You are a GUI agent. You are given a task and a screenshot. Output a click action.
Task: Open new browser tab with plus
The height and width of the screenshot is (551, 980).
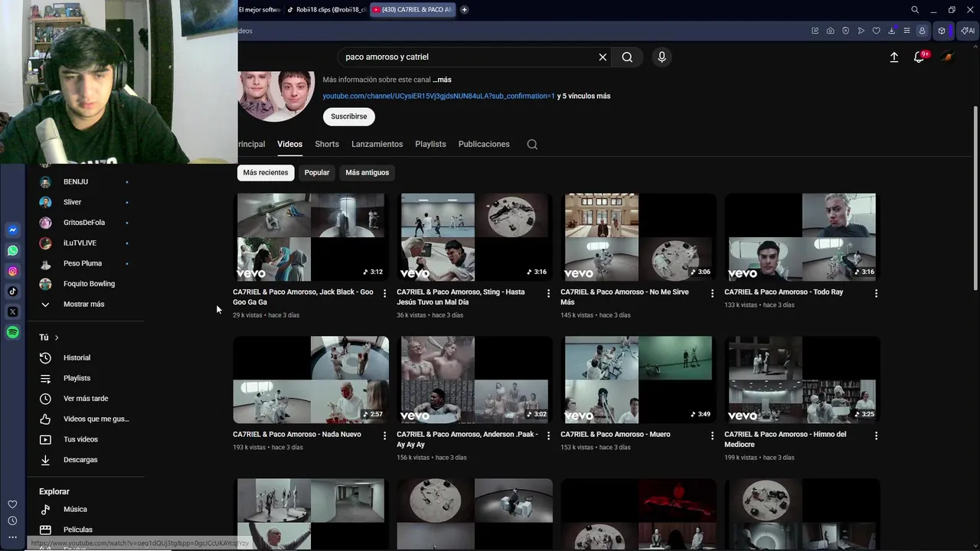coord(464,10)
